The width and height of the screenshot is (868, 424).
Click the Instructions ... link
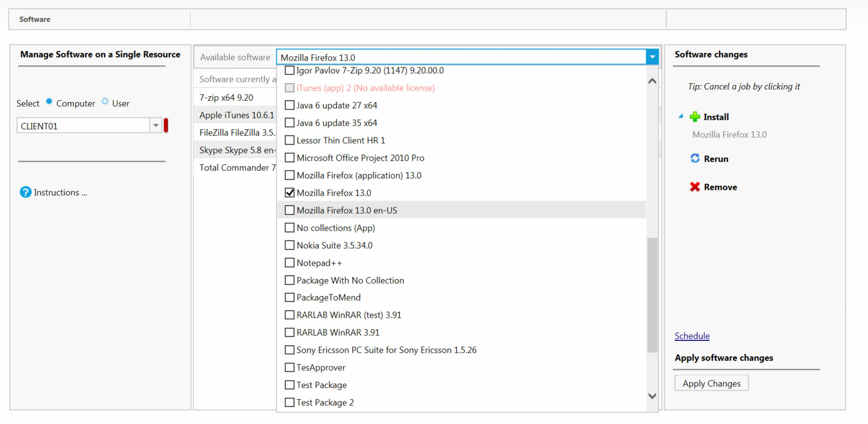click(x=60, y=192)
